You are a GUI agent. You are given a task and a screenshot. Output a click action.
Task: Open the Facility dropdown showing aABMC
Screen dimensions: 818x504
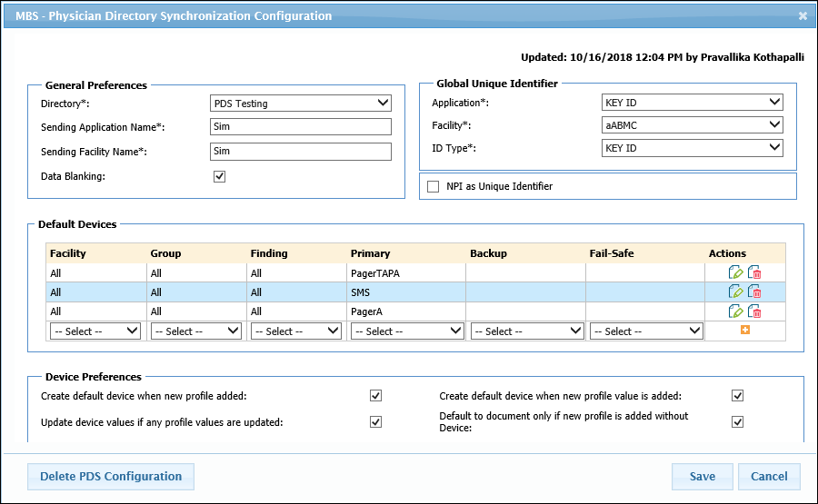693,125
